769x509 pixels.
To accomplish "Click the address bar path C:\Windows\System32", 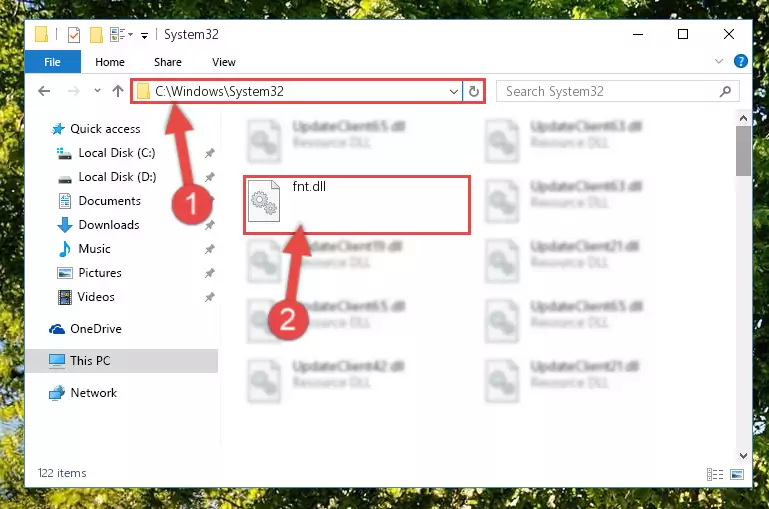I will pos(219,91).
